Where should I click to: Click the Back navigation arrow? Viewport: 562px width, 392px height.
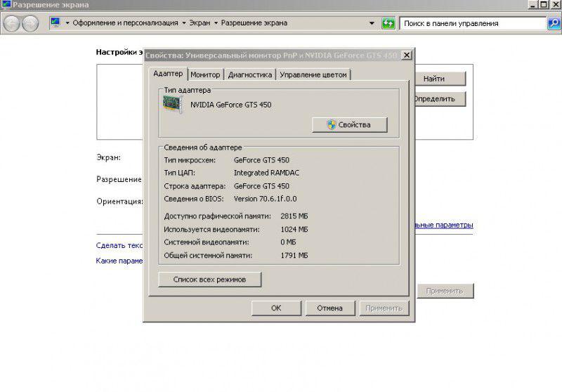point(11,24)
